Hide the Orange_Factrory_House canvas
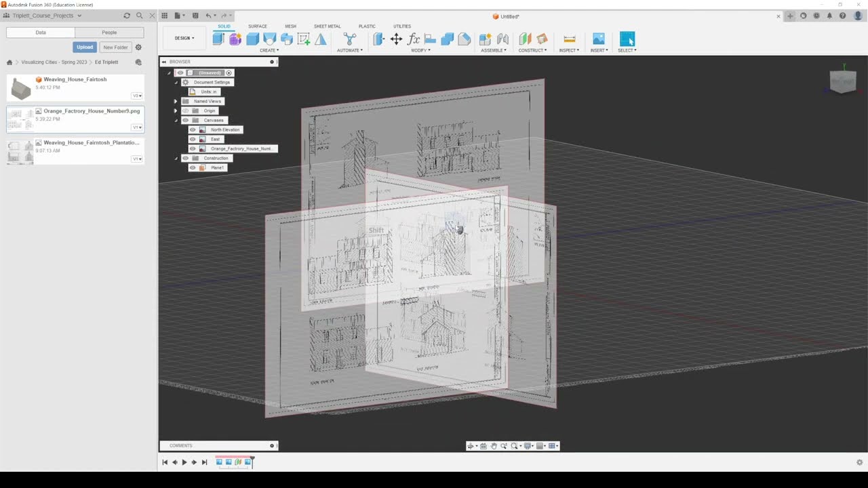This screenshot has height=488, width=868. pyautogui.click(x=193, y=148)
